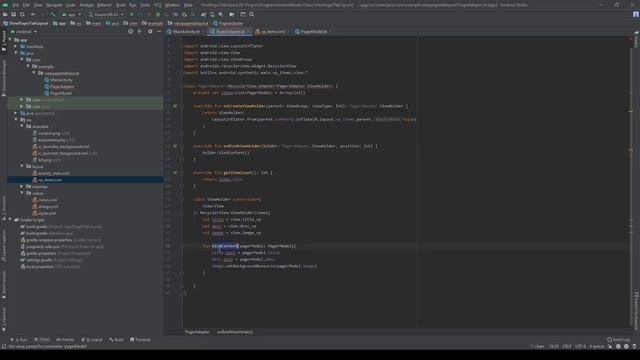Click the Sync/refresh icon in toolbar
The height and width of the screenshot is (360, 640).
[22, 14]
